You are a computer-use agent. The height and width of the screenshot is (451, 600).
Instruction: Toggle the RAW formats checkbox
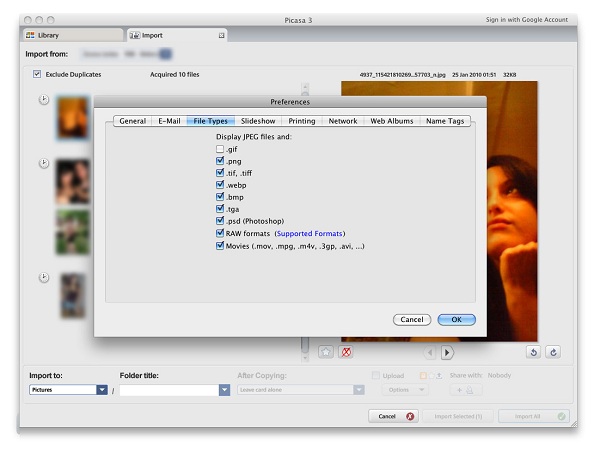click(220, 233)
